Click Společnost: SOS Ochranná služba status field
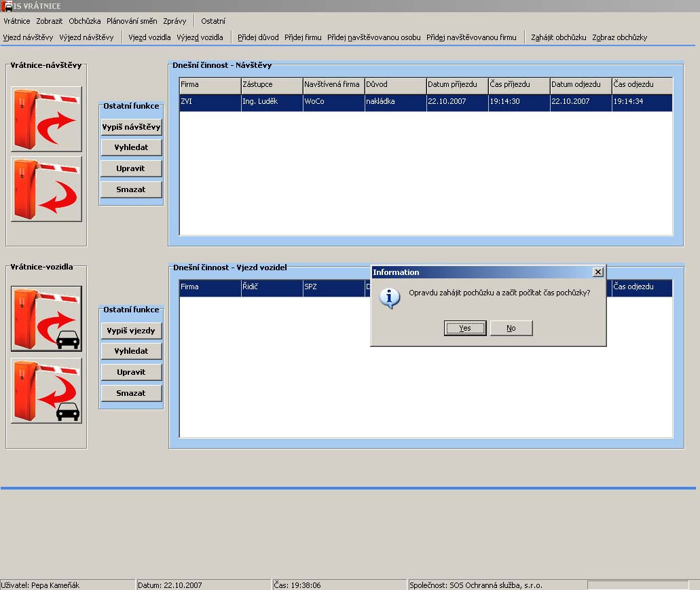The height and width of the screenshot is (590, 700). click(498, 585)
